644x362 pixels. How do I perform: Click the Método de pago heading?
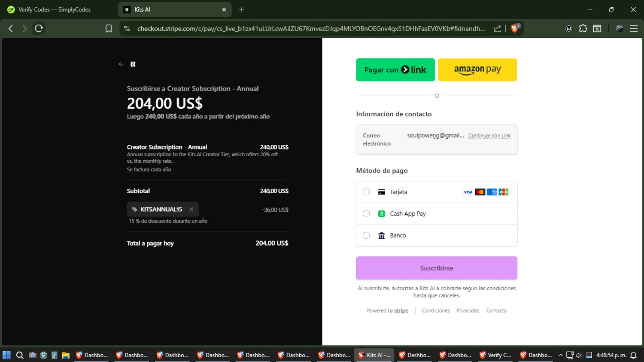[382, 170]
